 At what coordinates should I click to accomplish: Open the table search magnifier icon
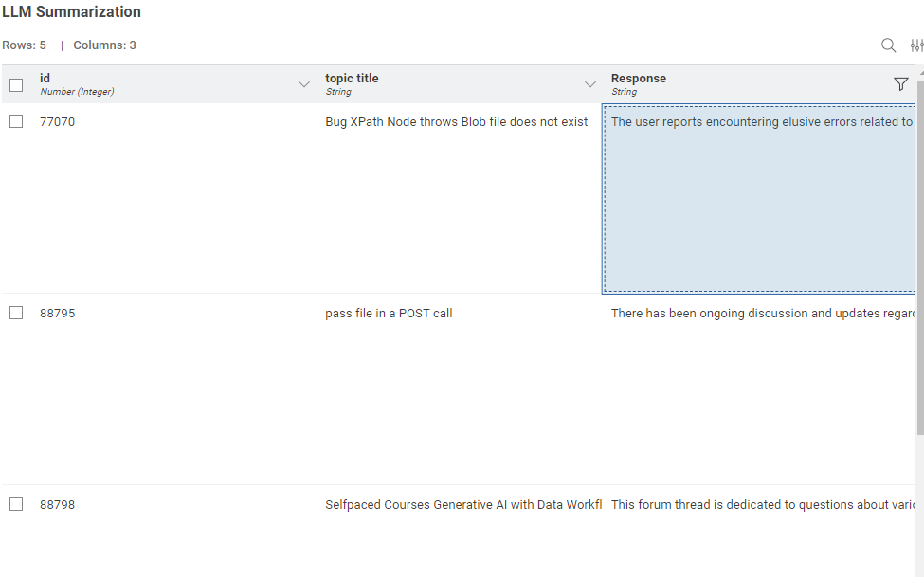point(888,45)
